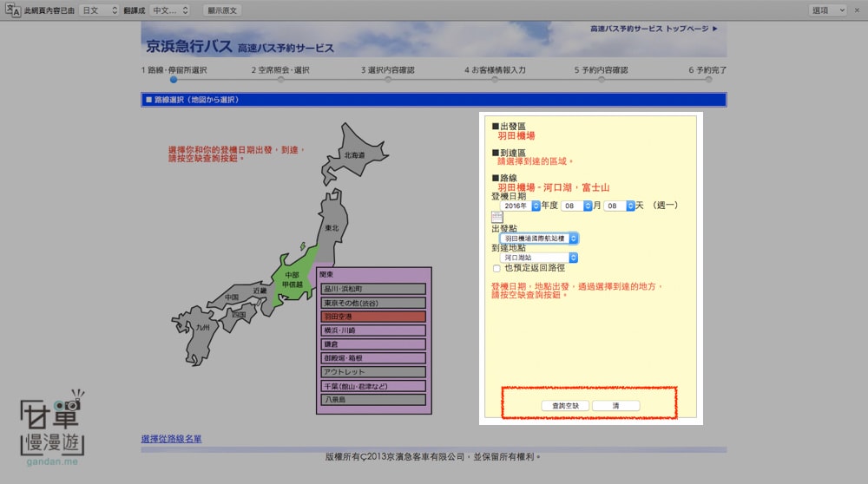Open the 選擇從路線名單 link
The image size is (868, 484).
click(x=171, y=439)
